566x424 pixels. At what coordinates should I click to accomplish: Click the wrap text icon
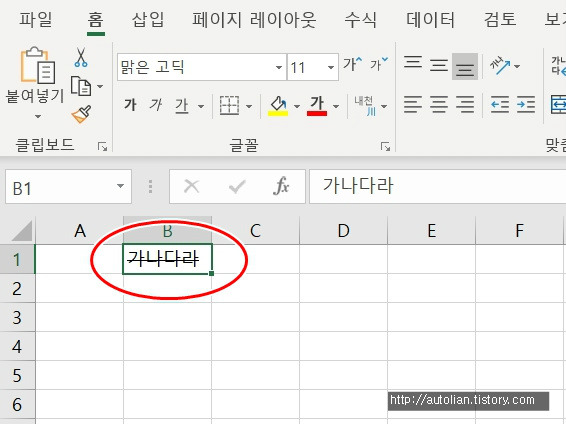558,66
